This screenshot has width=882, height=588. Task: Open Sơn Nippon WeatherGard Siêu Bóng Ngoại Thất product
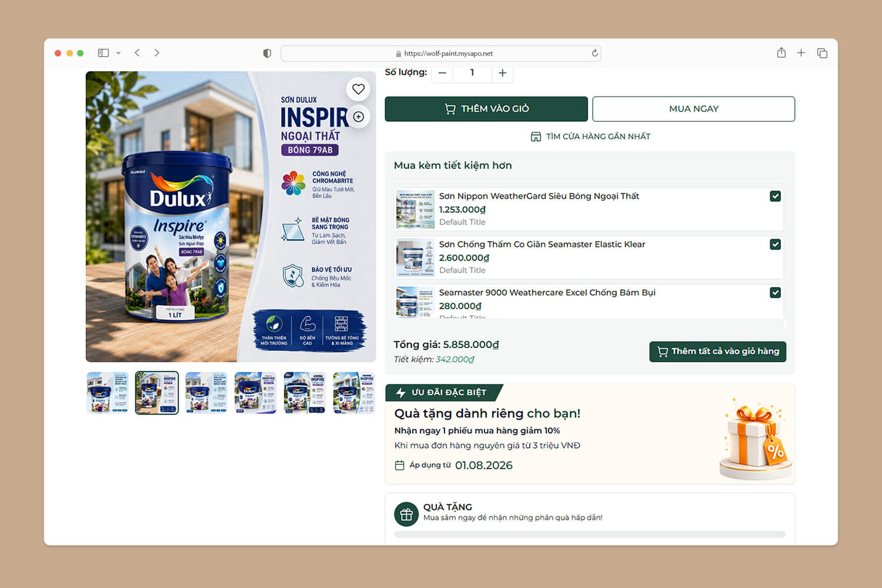point(539,196)
